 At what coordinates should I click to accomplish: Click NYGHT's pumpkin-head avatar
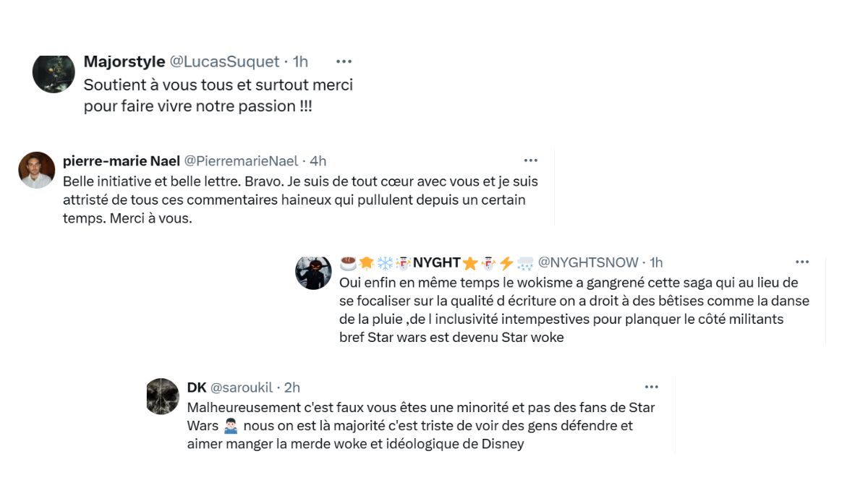point(313,272)
